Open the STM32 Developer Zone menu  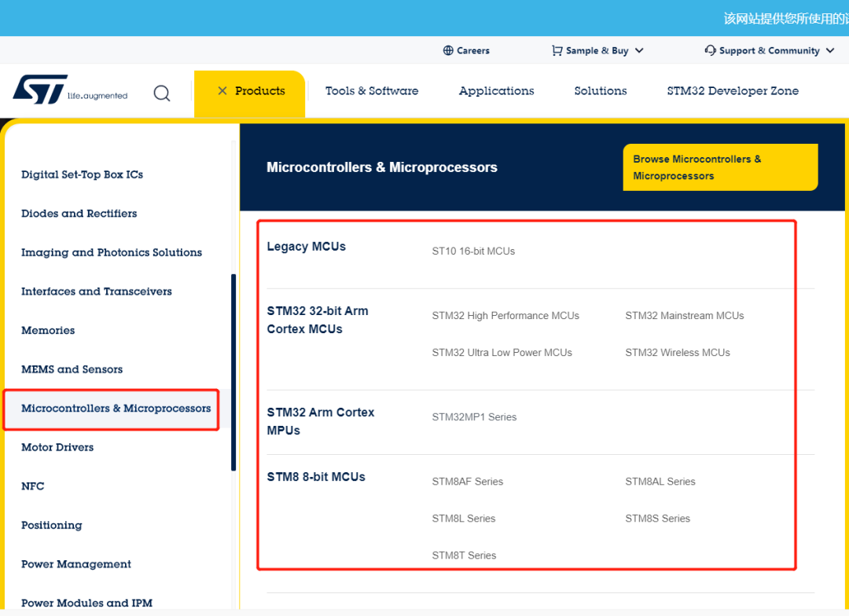[733, 91]
